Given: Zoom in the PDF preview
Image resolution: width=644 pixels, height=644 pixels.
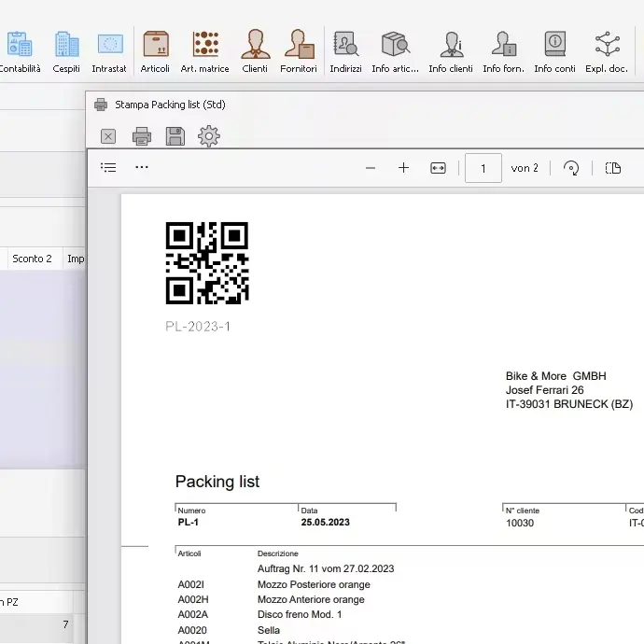Looking at the screenshot, I should point(404,168).
